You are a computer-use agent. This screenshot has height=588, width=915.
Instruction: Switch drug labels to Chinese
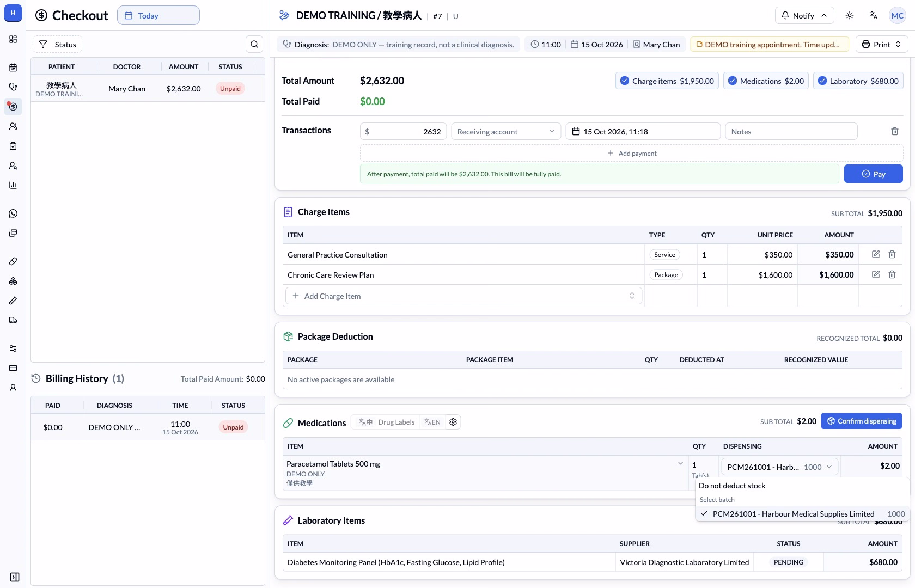[365, 422]
